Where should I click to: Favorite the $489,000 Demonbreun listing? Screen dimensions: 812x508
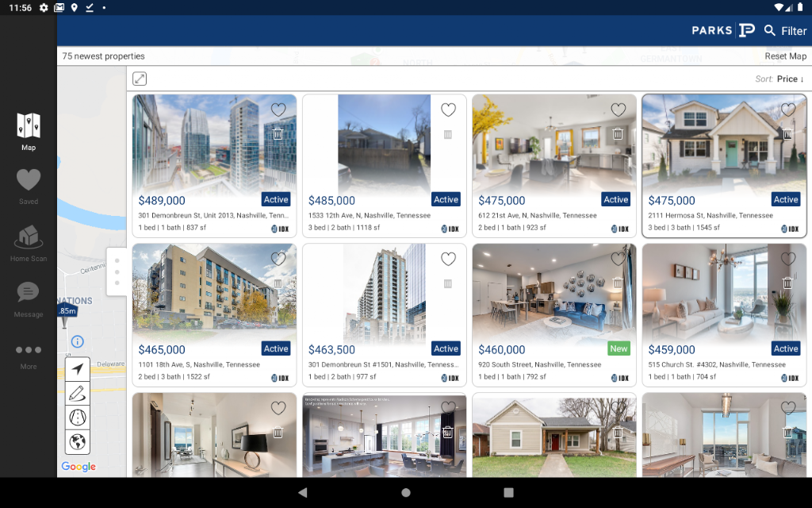pyautogui.click(x=278, y=110)
